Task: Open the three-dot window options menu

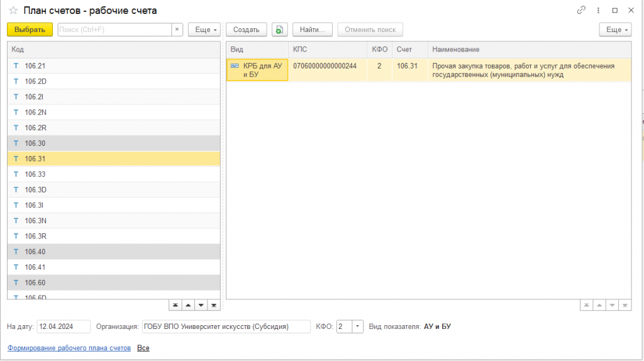Action: (598, 10)
